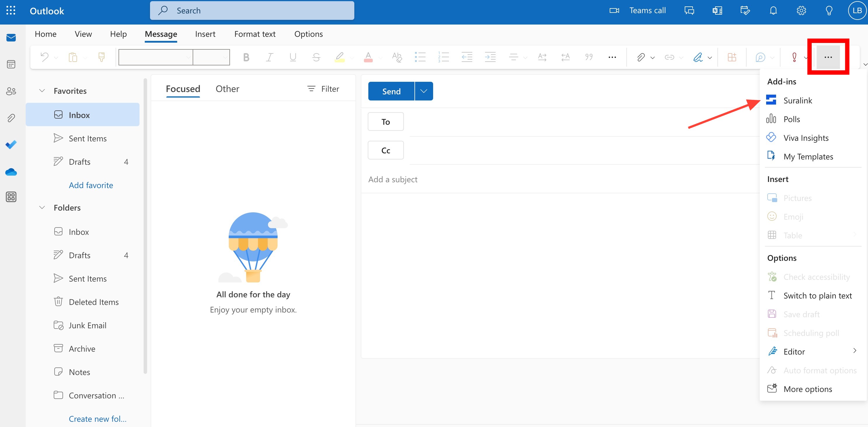
Task: Click the To recipients button
Action: click(x=386, y=122)
